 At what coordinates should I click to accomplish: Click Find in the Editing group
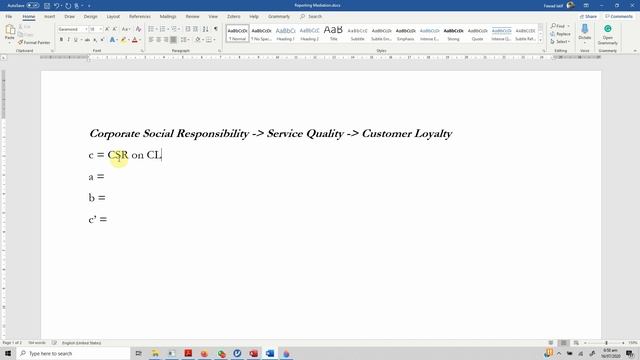558,26
